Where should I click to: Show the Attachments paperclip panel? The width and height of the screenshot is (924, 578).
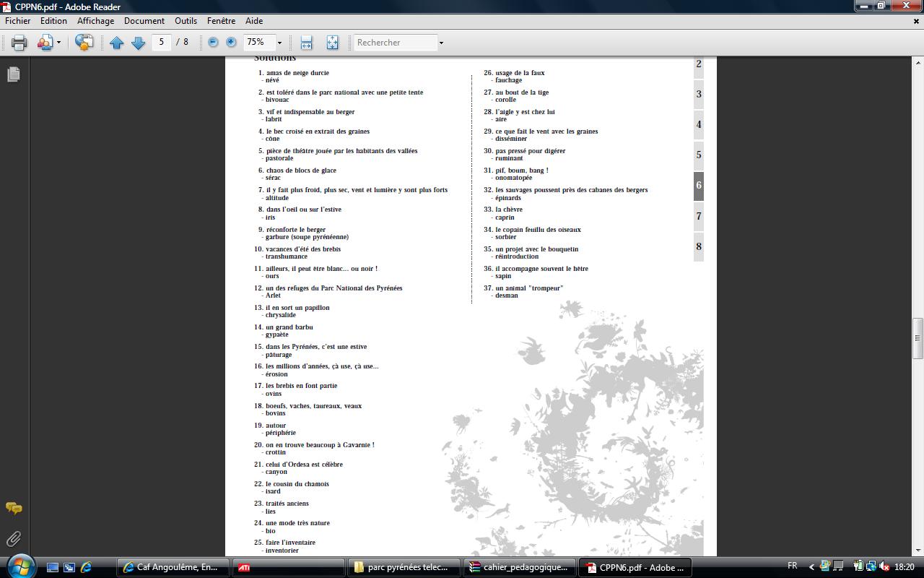point(14,539)
